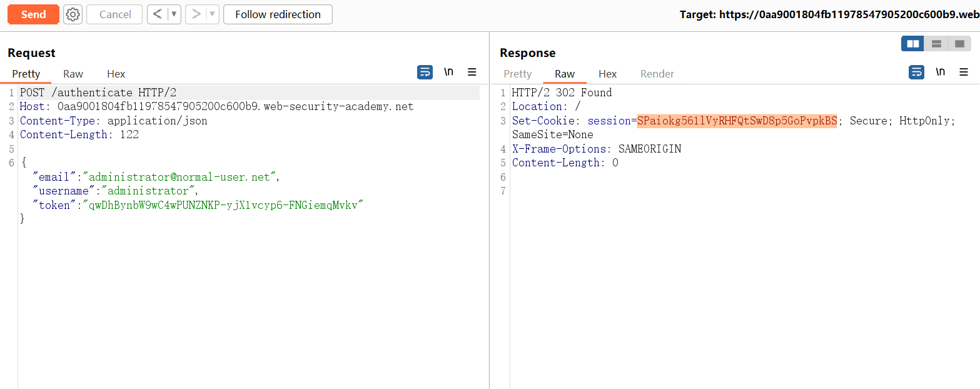This screenshot has height=389, width=980.
Task: Switch to combined tabbed layout view
Action: click(x=959, y=44)
